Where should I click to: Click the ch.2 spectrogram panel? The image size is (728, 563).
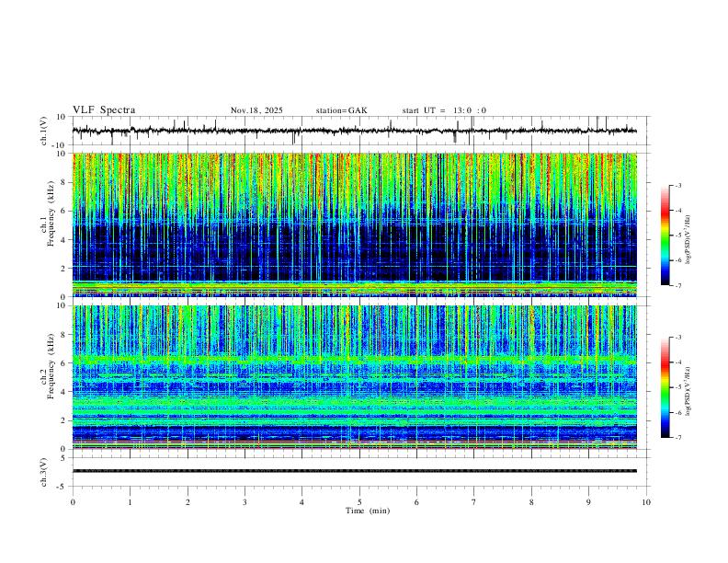[x=355, y=377]
